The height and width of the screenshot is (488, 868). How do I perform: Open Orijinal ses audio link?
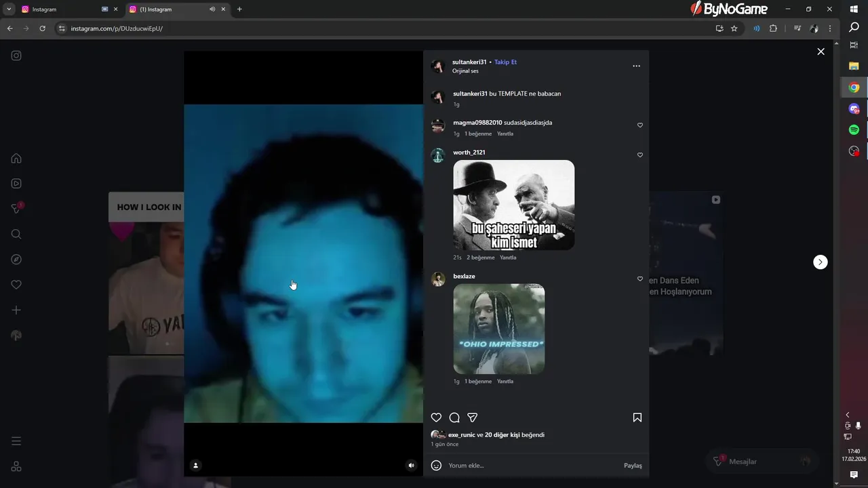click(465, 71)
